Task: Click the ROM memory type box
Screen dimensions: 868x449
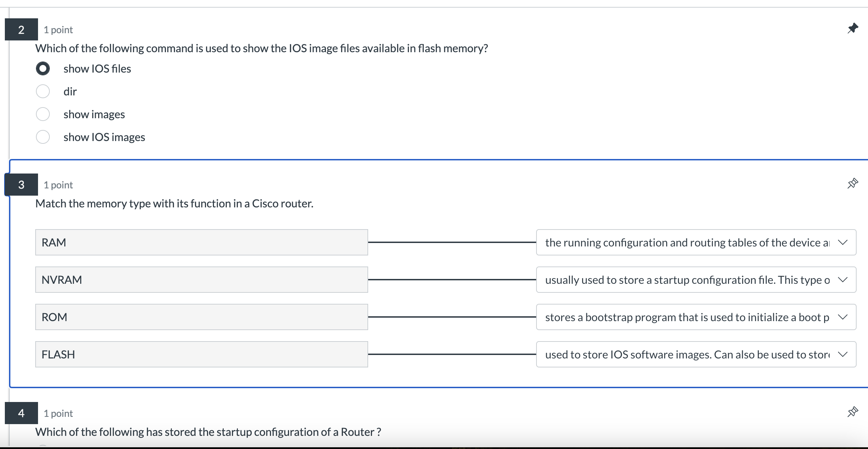Action: tap(201, 317)
